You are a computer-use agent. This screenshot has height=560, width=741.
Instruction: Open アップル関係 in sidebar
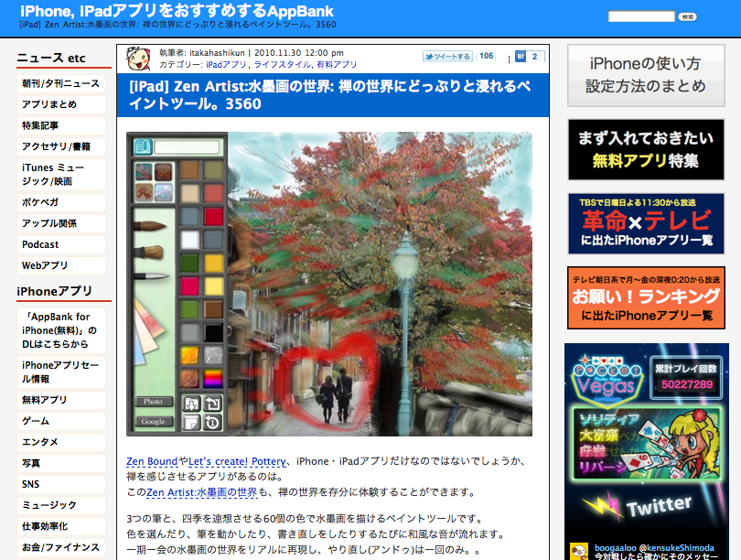[x=61, y=223]
